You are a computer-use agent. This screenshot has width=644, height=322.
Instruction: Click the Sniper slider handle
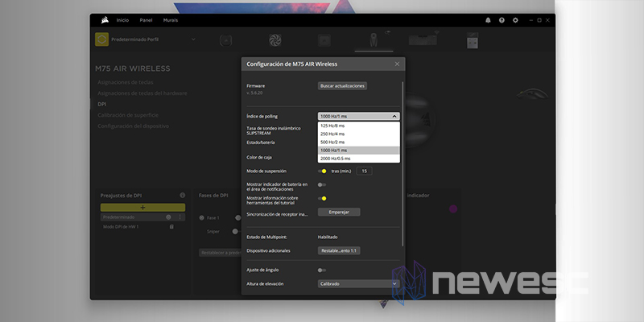point(235,231)
